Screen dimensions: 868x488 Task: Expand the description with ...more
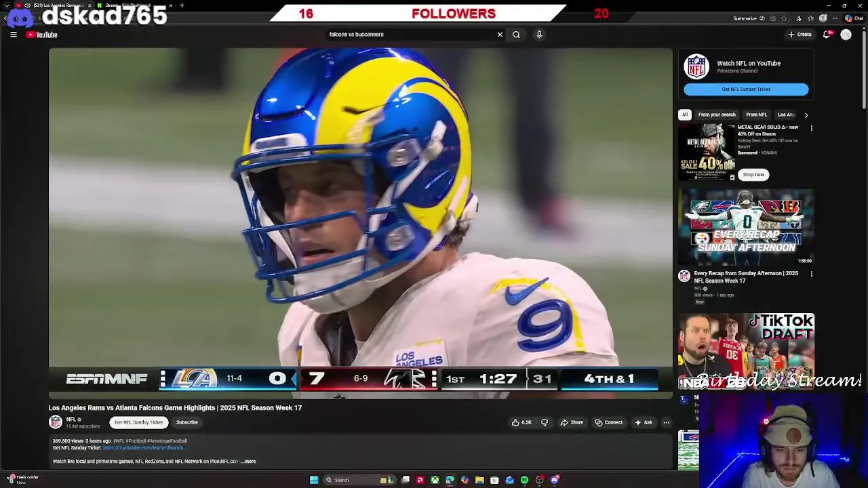(248, 462)
